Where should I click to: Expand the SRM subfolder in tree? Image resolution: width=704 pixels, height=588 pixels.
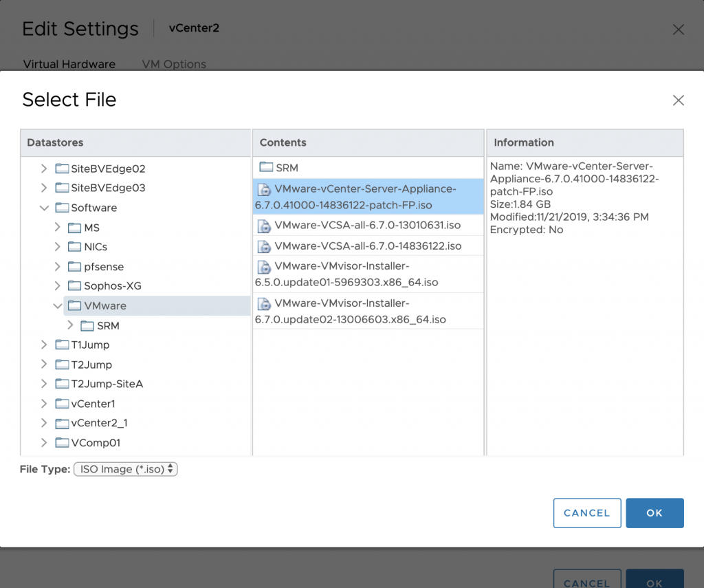pyautogui.click(x=70, y=325)
